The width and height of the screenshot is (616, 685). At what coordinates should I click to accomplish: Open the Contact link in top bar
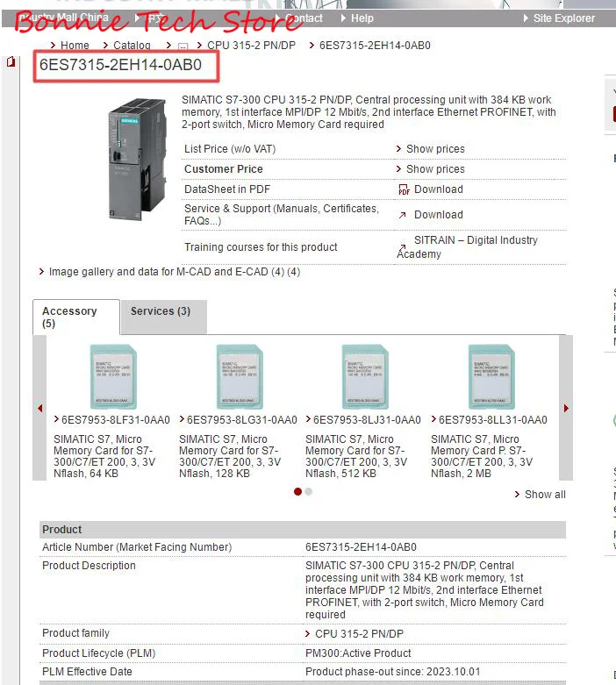(304, 18)
